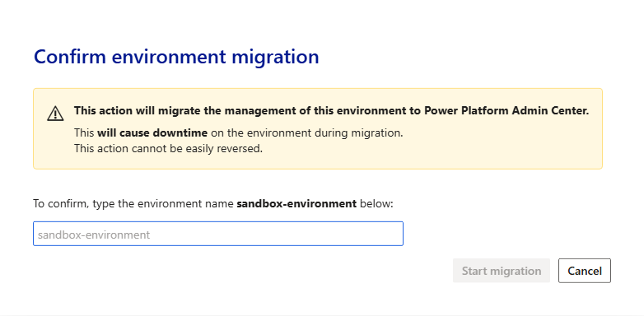Click the warning triangle icon
This screenshot has height=316, width=644.
55,114
